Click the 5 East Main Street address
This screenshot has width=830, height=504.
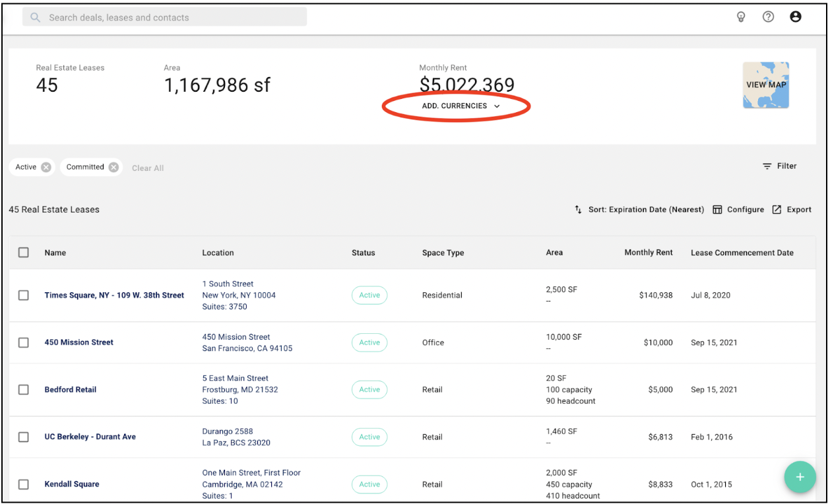click(x=240, y=390)
